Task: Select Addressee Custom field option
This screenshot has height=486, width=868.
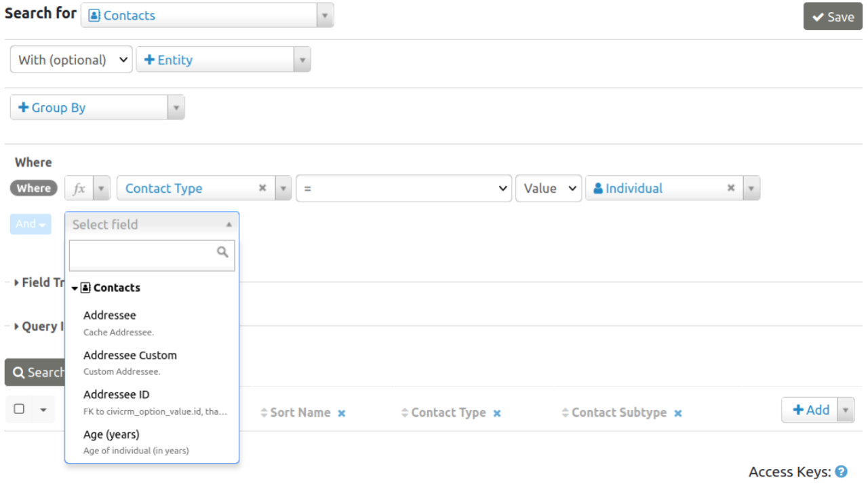Action: 130,356
